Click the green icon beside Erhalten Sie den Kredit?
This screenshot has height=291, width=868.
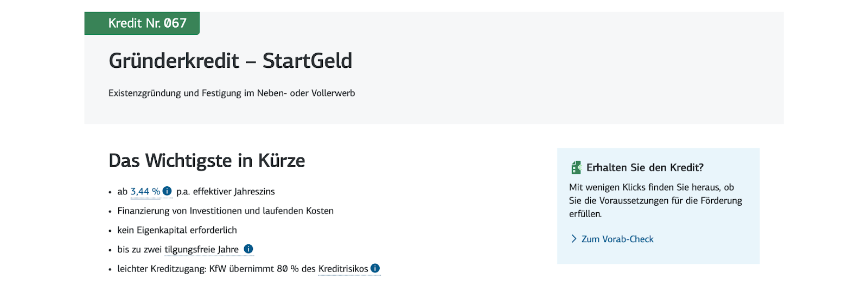coord(576,167)
